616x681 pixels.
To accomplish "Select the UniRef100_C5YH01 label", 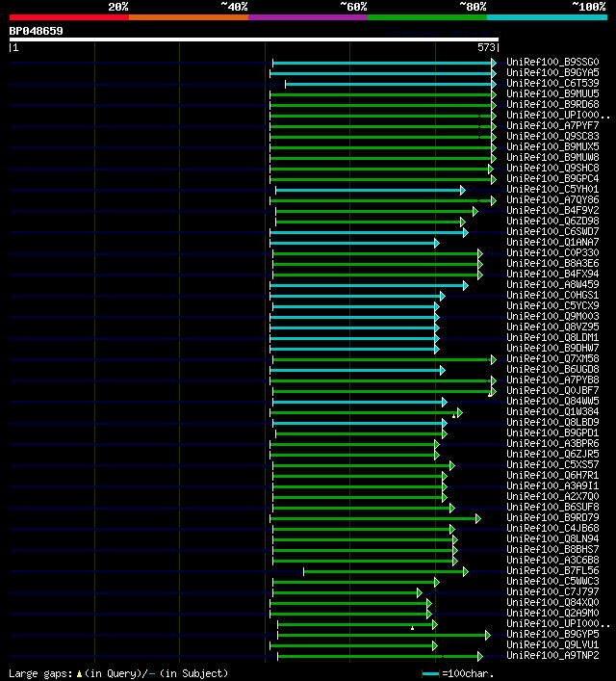I will pyautogui.click(x=552, y=189).
